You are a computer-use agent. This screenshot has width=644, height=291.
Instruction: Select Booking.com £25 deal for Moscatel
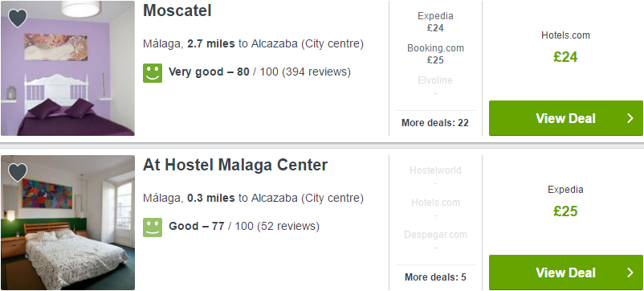pos(435,54)
